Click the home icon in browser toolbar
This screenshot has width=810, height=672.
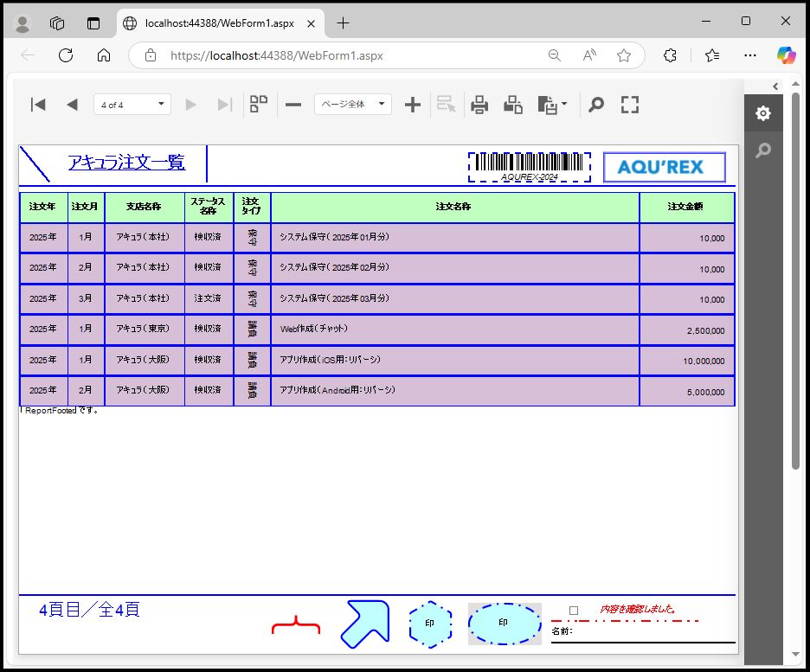[x=104, y=55]
